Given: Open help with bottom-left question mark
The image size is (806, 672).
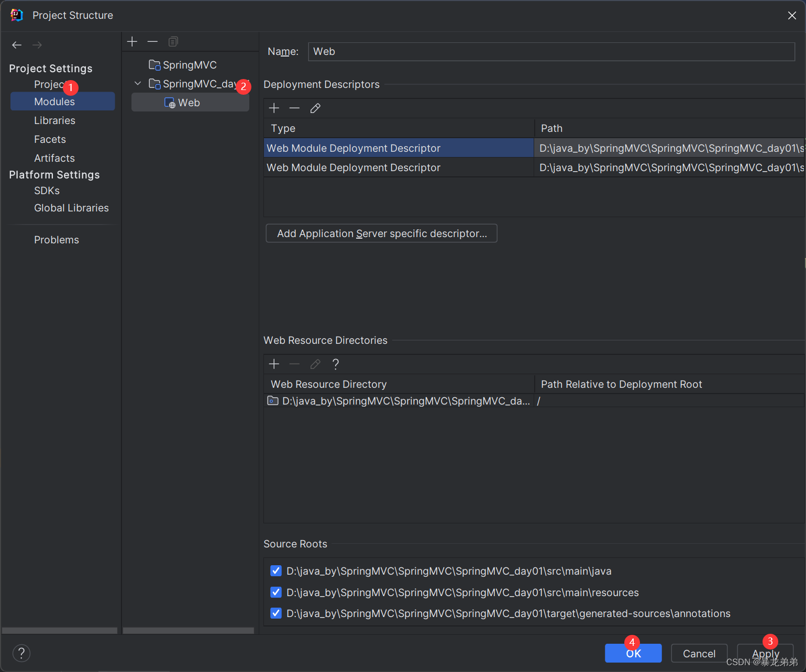Looking at the screenshot, I should 21,653.
